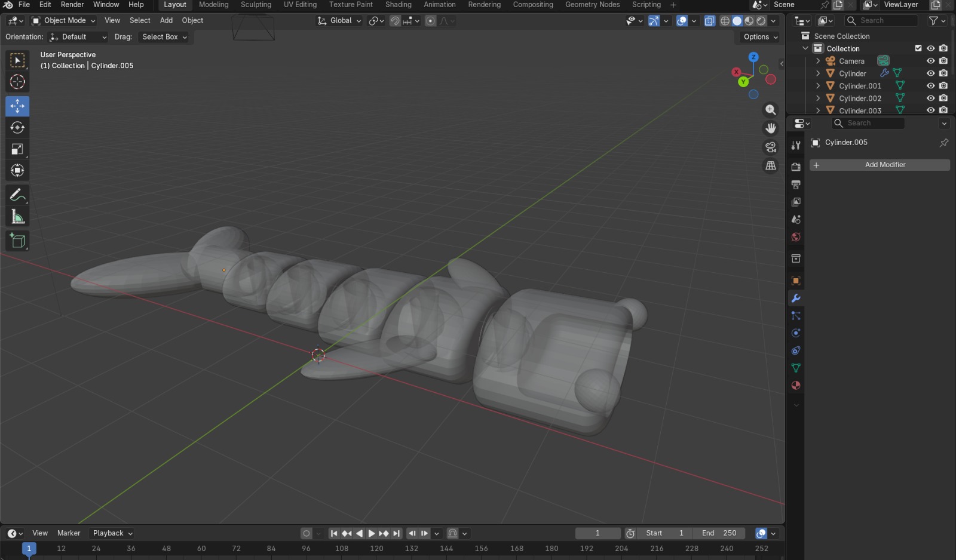Open the Options dropdown in viewport
956x560 pixels.
pyautogui.click(x=760, y=37)
